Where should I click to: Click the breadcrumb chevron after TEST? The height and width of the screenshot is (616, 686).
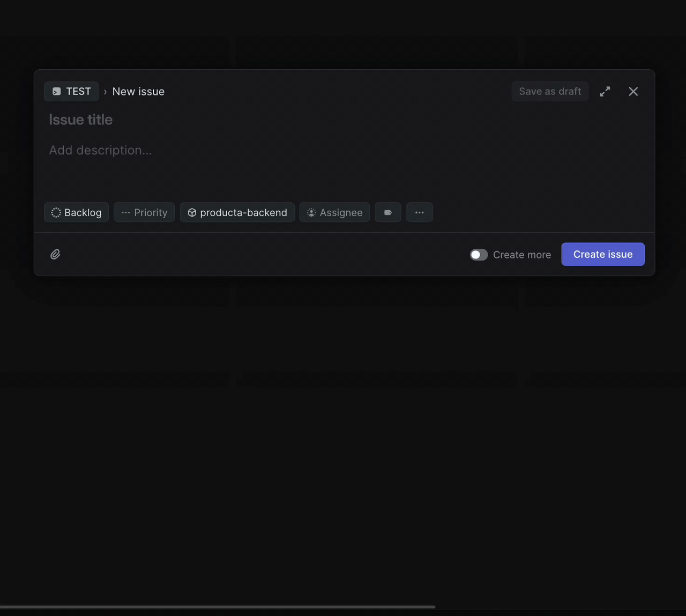click(x=105, y=92)
